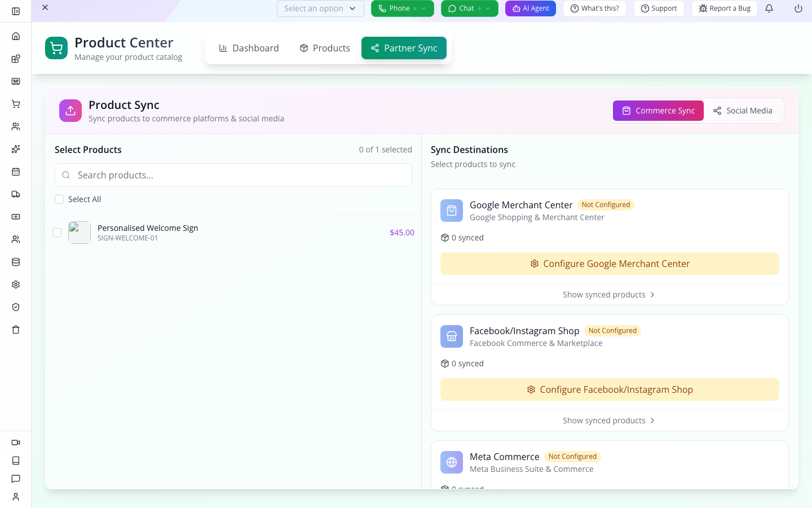The width and height of the screenshot is (812, 508).
Task: Open the Support button
Action: 659,8
